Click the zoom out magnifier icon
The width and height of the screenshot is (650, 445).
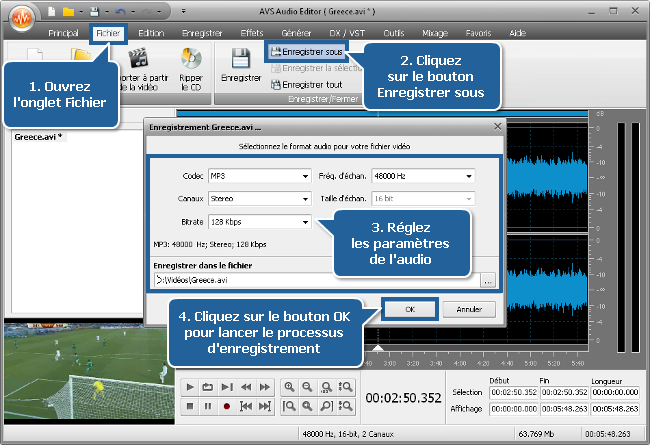click(308, 387)
